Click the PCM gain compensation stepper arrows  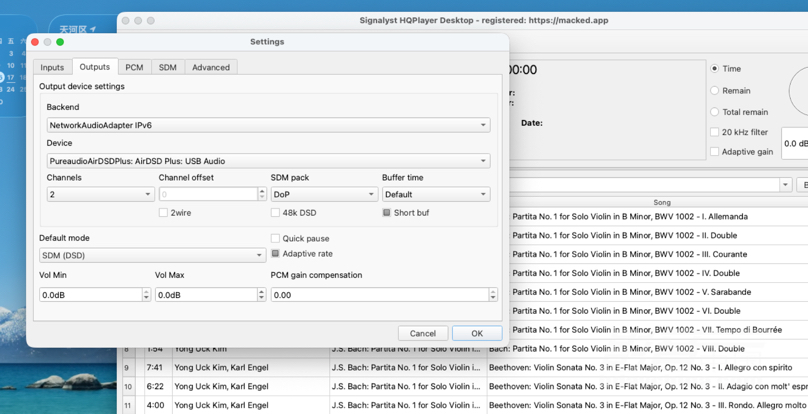tap(494, 295)
